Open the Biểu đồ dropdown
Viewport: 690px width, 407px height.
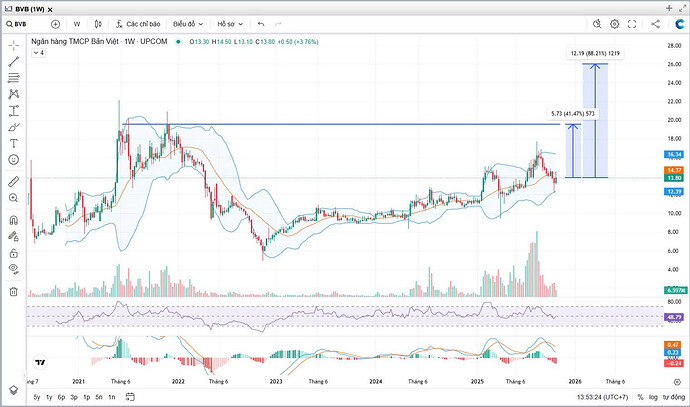pos(187,23)
